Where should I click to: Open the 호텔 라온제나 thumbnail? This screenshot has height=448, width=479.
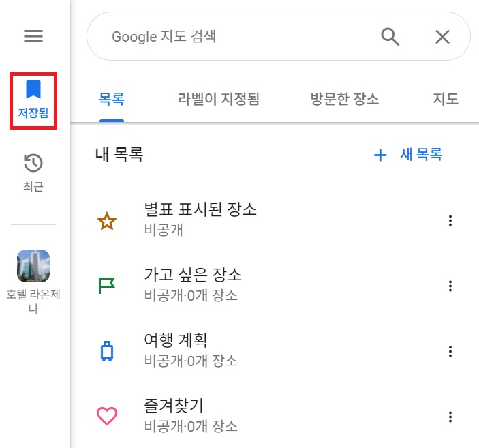[33, 266]
